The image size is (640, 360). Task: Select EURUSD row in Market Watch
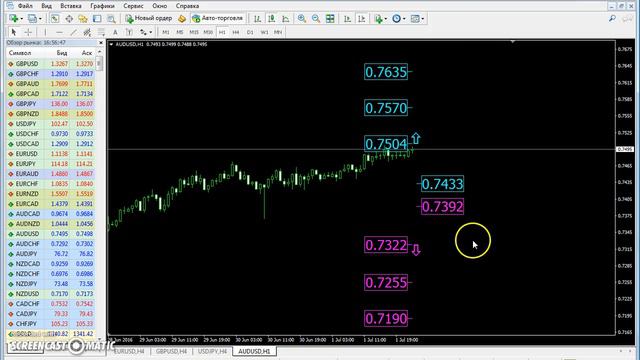[x=51, y=154]
